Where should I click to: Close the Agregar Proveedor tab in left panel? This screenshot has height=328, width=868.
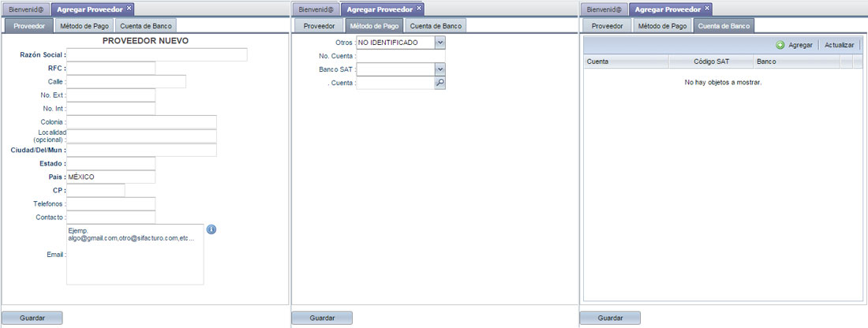pos(129,9)
